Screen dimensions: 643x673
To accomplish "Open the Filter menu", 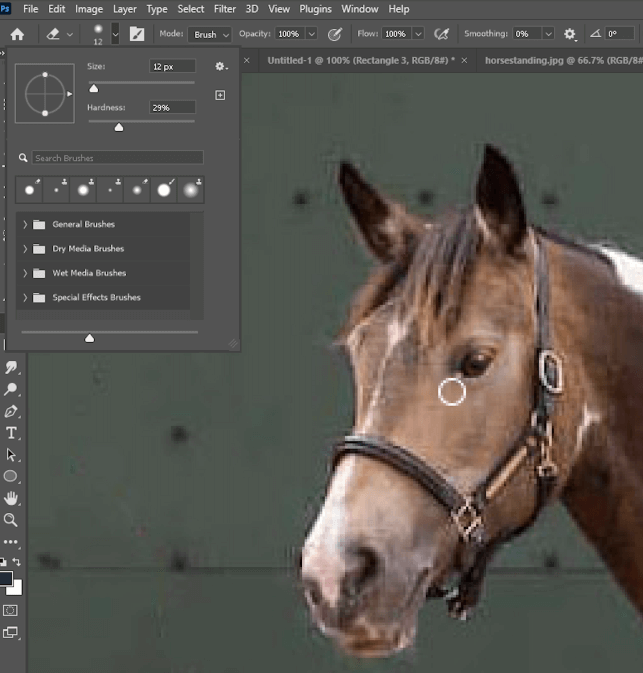I will pos(225,9).
